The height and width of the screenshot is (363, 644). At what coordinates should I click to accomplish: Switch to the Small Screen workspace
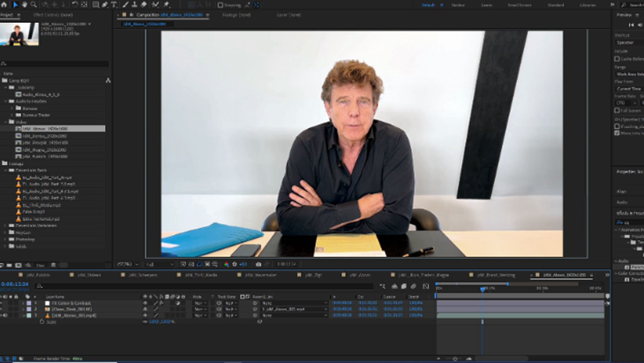pyautogui.click(x=519, y=5)
